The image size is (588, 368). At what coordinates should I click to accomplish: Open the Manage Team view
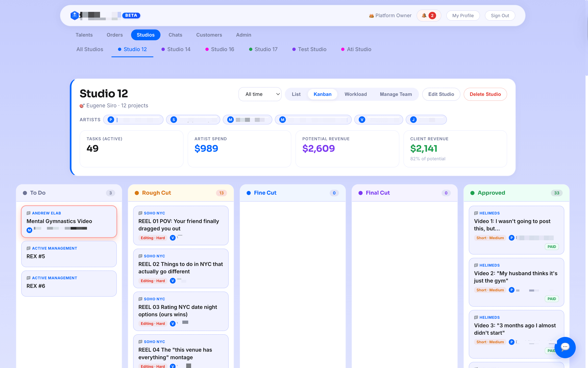[396, 94]
